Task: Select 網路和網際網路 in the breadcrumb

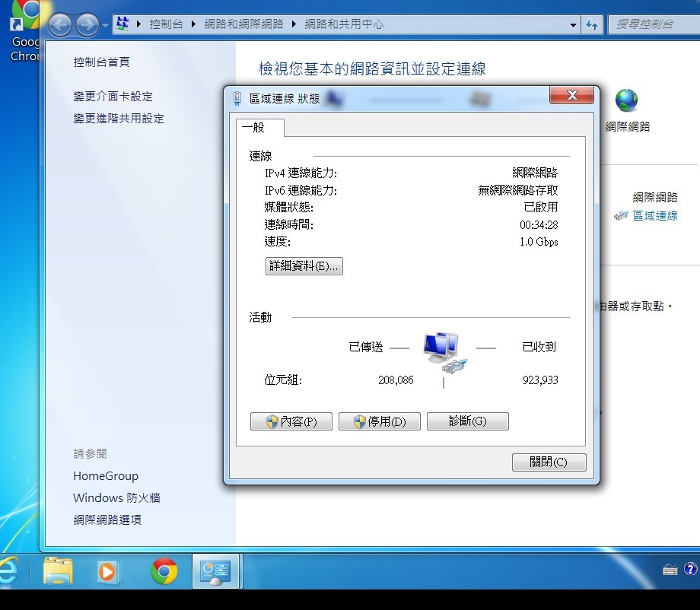Action: click(243, 24)
